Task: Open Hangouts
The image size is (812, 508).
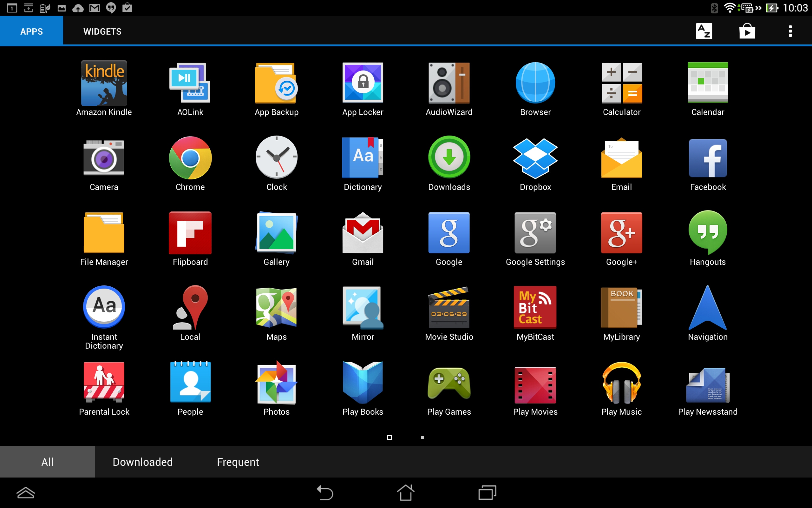Action: pyautogui.click(x=708, y=238)
